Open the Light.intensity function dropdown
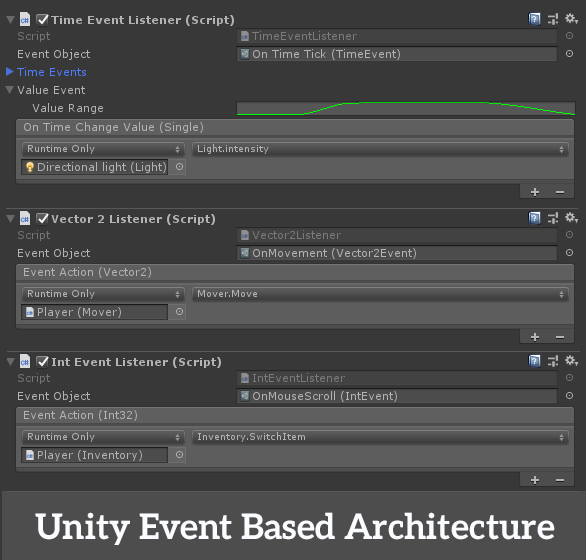This screenshot has height=560, width=586. [380, 149]
